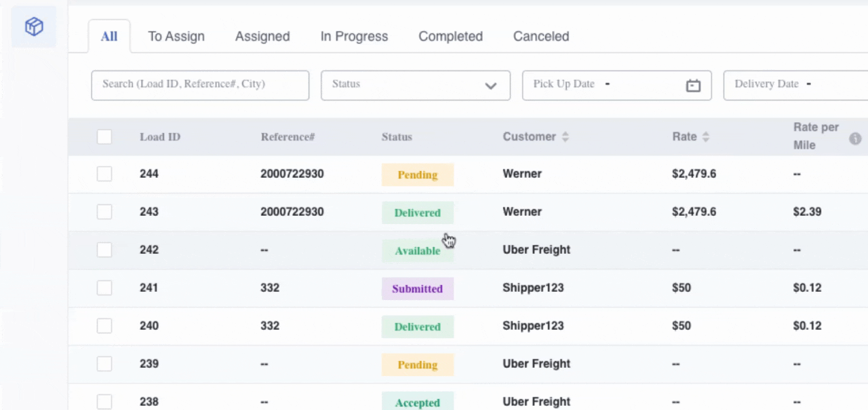Sort the table by Rate column
Viewport: 868px width, 410px height.
[x=705, y=137]
